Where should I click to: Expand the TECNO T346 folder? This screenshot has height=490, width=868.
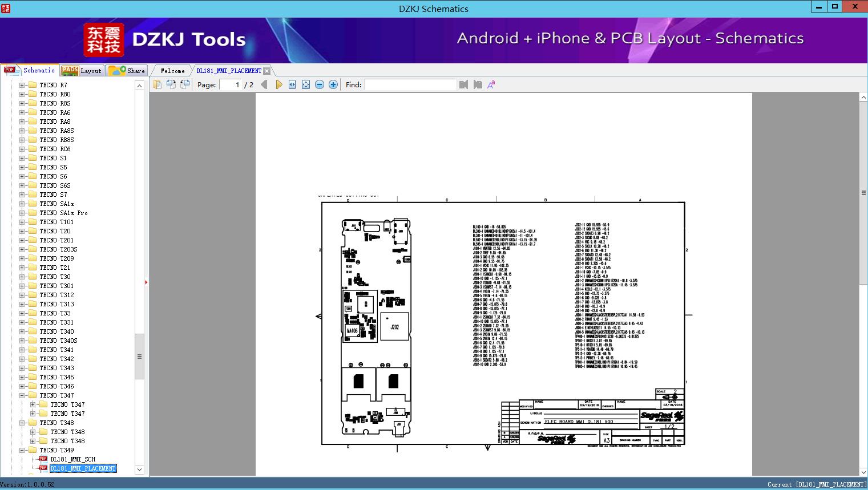click(x=22, y=386)
